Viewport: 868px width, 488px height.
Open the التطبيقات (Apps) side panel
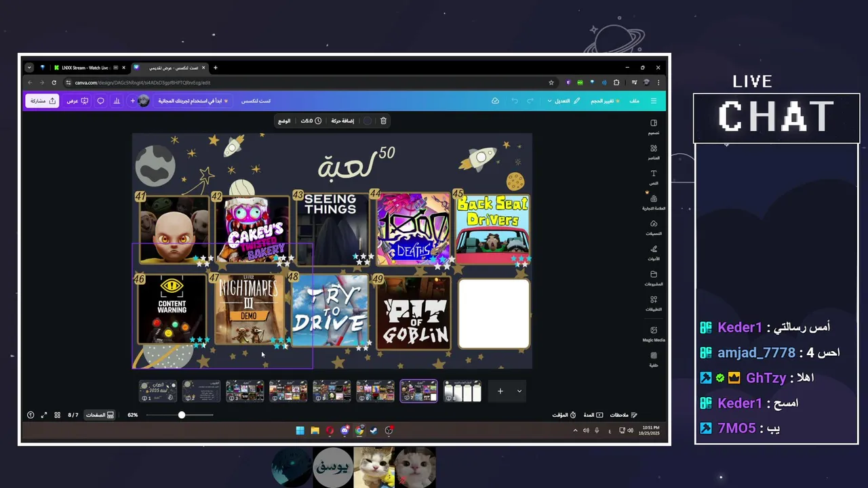pos(654,303)
